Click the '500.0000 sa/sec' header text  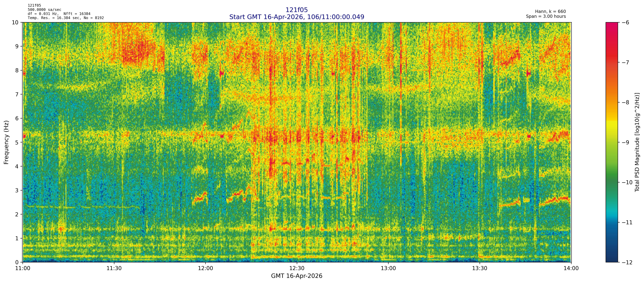coord(44,10)
